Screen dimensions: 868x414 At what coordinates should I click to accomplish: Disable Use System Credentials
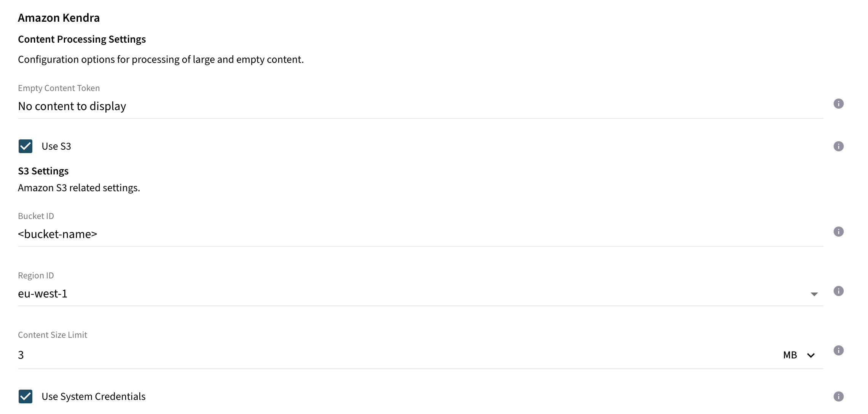pos(25,396)
